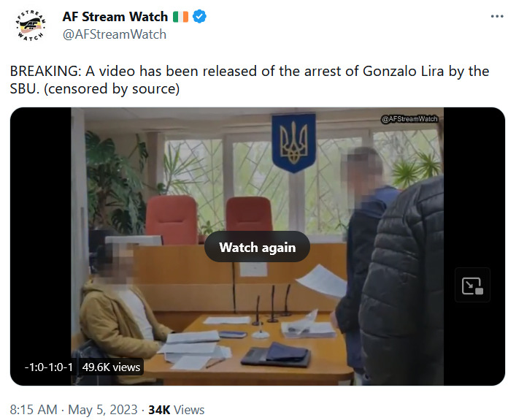The image size is (508, 420).
Task: Click the mini-player icon on the video
Action: 472,286
